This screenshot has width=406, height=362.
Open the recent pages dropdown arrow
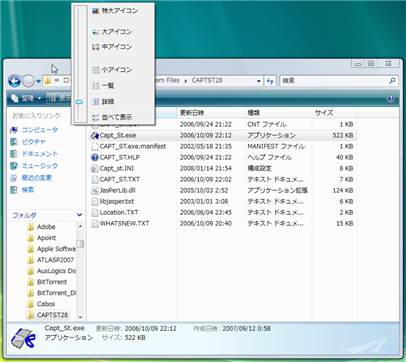click(38, 81)
